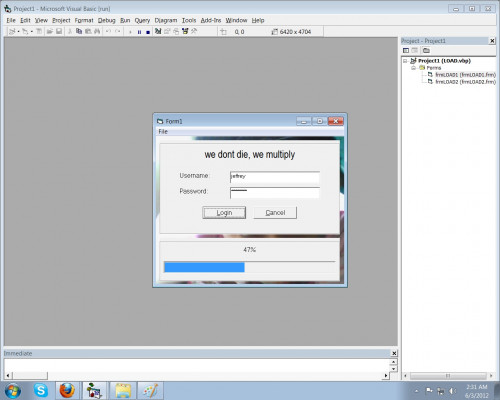Open the Object Browser toolbar icon
The height and width of the screenshot is (400, 500).
[x=185, y=31]
